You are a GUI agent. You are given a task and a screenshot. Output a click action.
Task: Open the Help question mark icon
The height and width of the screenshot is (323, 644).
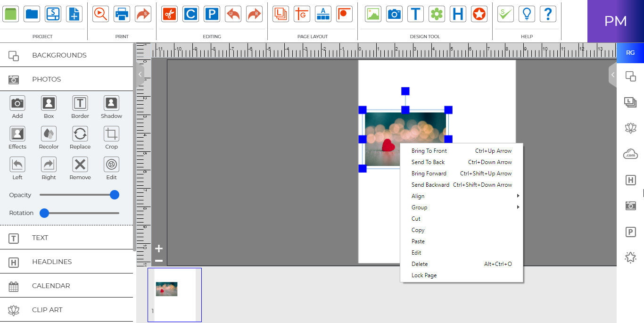tap(548, 14)
